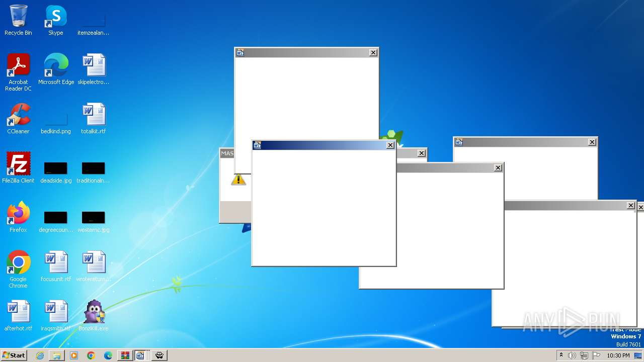This screenshot has width=644, height=362.
Task: Open the 10:30 PM clock
Action: pyautogui.click(x=618, y=355)
